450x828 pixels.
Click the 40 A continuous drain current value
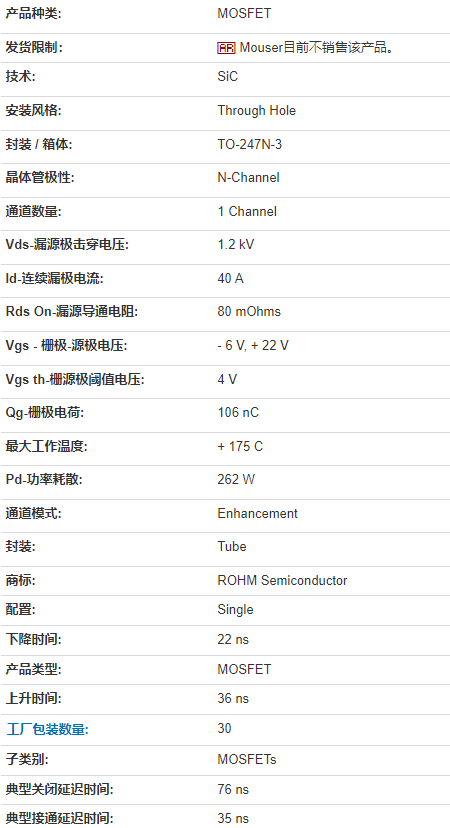(230, 278)
